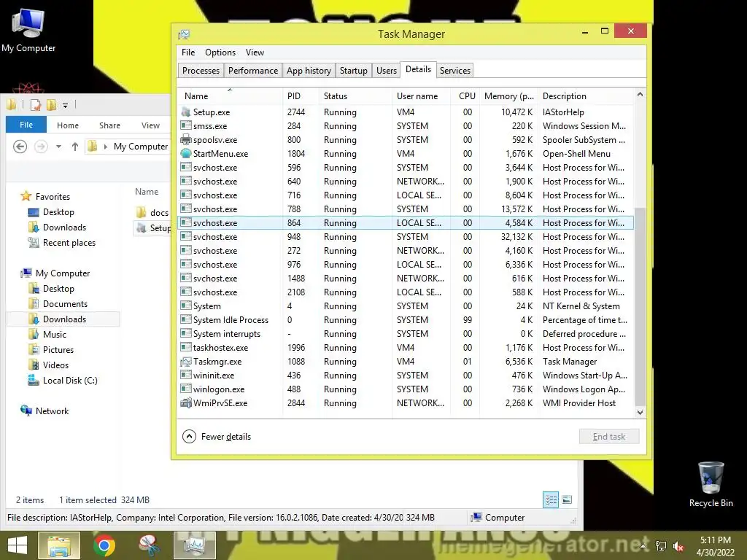Click the My Computer address bar path

click(141, 147)
